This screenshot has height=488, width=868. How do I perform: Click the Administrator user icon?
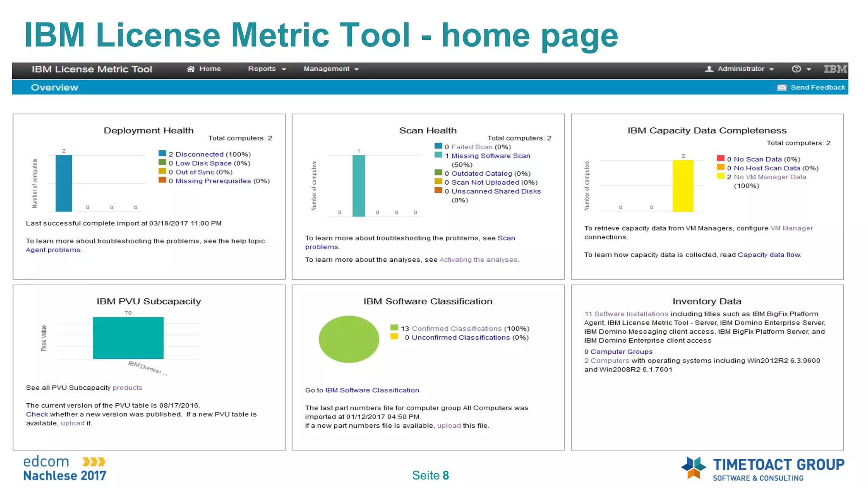point(709,69)
